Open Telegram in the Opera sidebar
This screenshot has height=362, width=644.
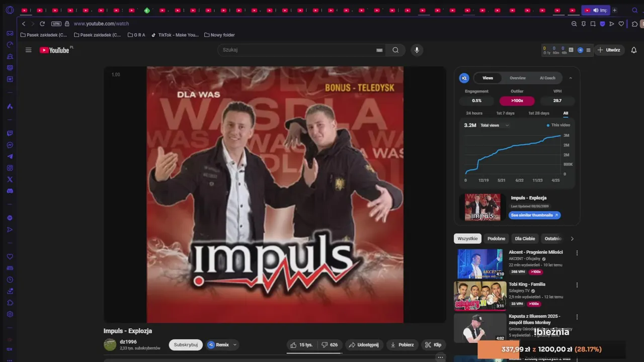(x=10, y=156)
